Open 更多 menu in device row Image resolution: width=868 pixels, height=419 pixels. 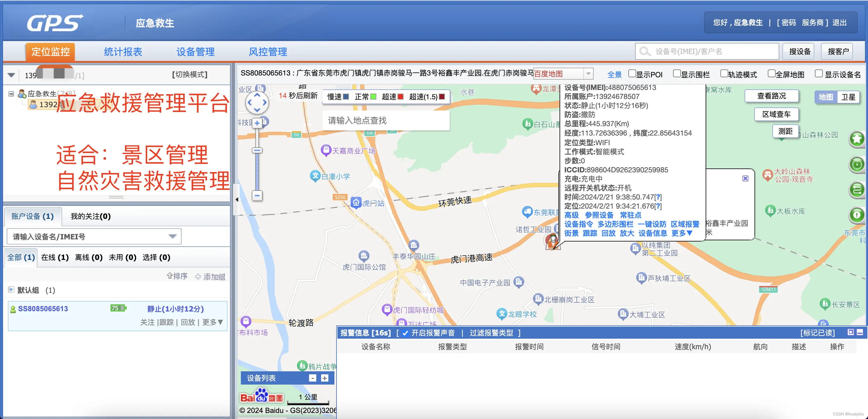(212, 322)
